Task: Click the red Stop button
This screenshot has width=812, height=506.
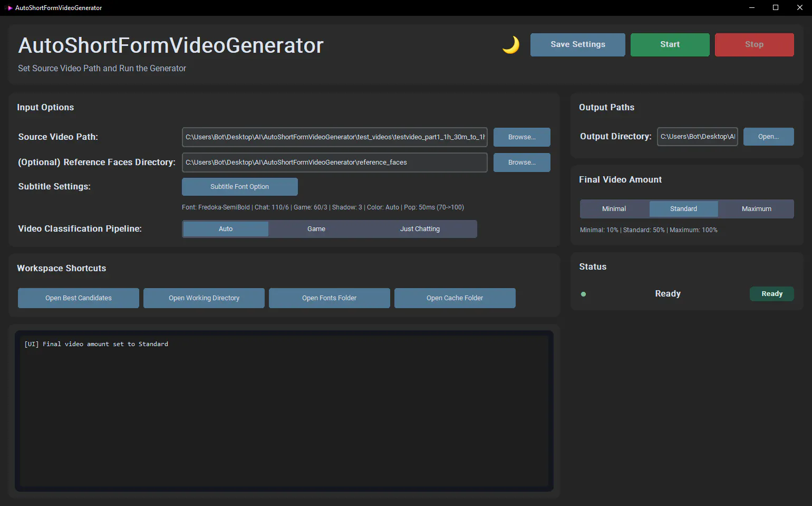Action: [x=755, y=44]
